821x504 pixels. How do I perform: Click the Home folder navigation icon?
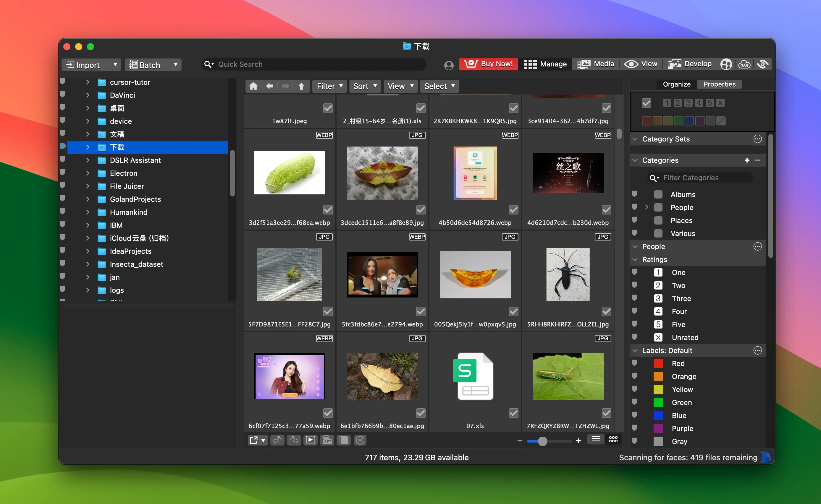tap(253, 86)
